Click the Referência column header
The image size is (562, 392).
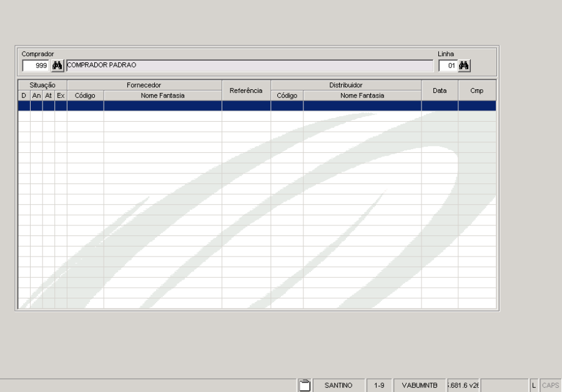coord(246,91)
